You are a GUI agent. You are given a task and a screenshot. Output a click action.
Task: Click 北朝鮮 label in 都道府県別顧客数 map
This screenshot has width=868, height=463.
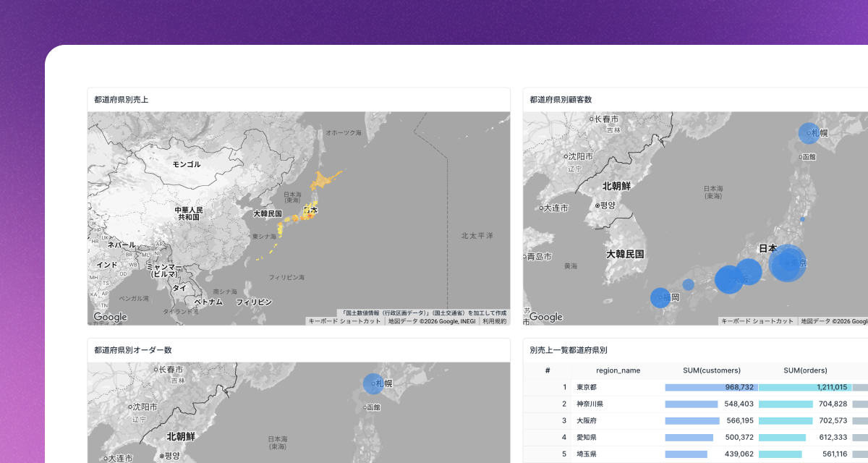click(x=617, y=186)
